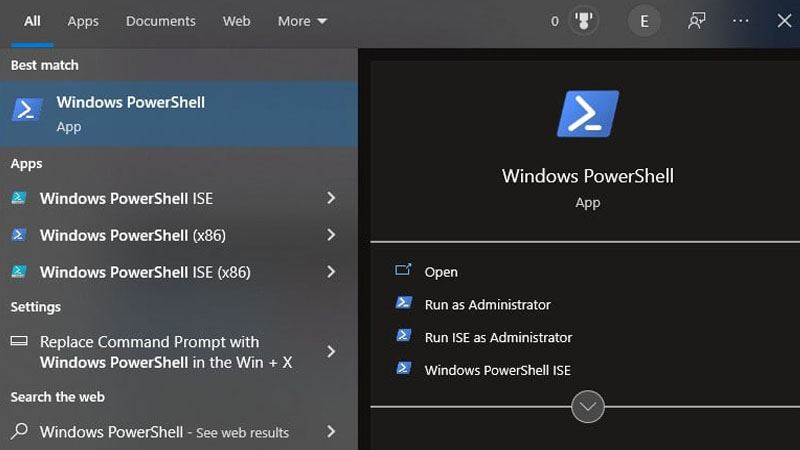
Task: Select Windows PowerShell ISE (x86) result
Action: point(179,271)
